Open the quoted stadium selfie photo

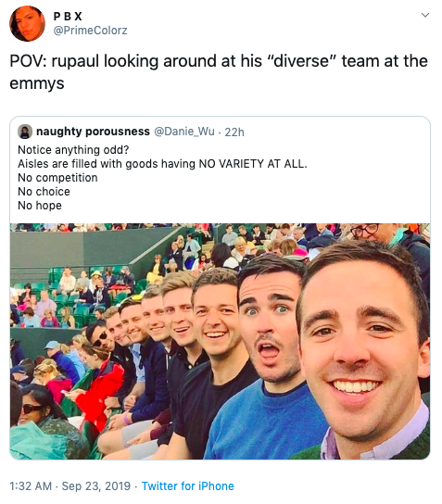point(220,341)
